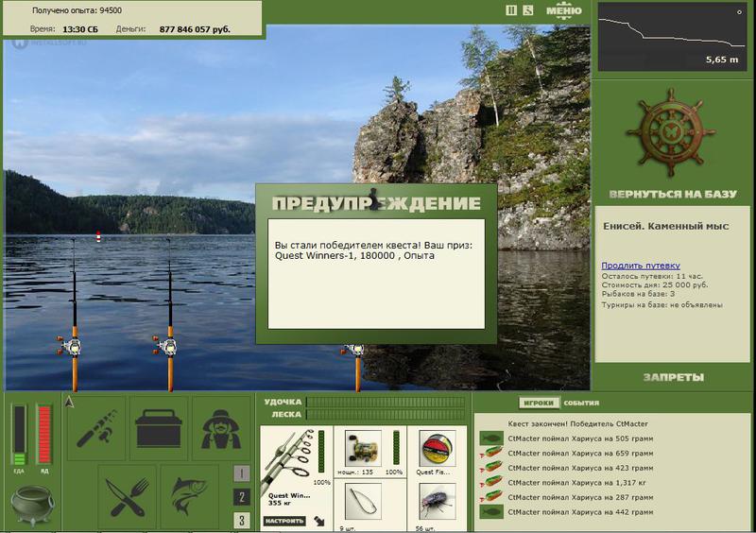Click fish icon beside Хариуса на 505 грамм
The width and height of the screenshot is (756, 533).
491,438
